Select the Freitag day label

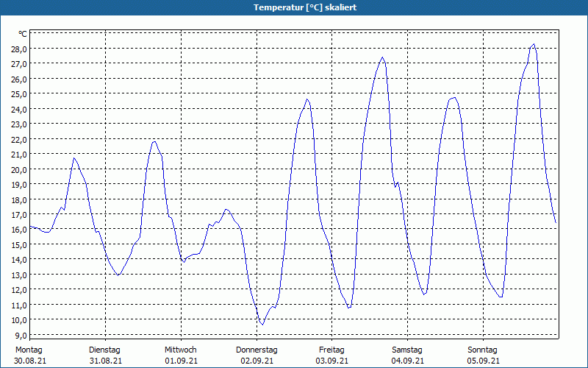point(331,350)
